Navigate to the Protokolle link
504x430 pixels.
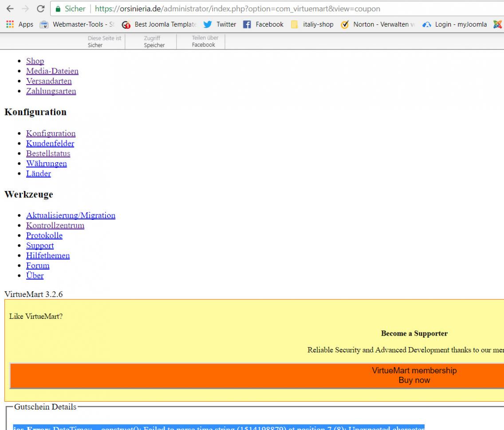click(44, 235)
